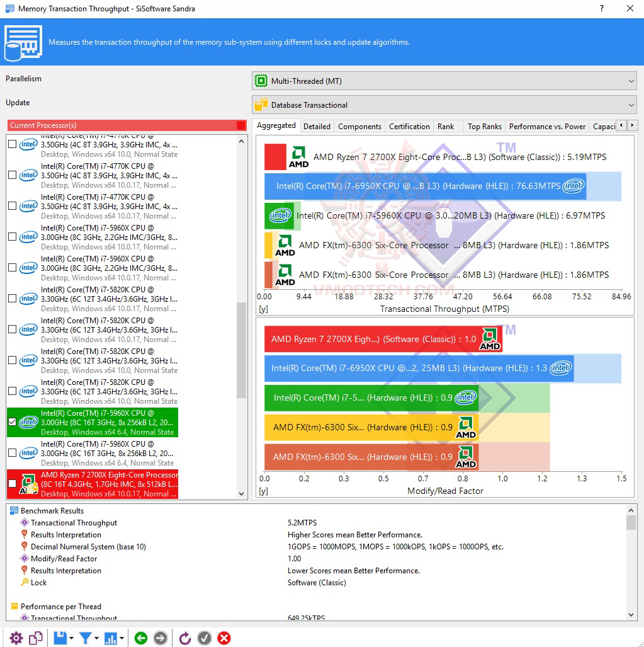The image size is (644, 647).
Task: Open the Performance vs. Power tab
Action: (547, 126)
